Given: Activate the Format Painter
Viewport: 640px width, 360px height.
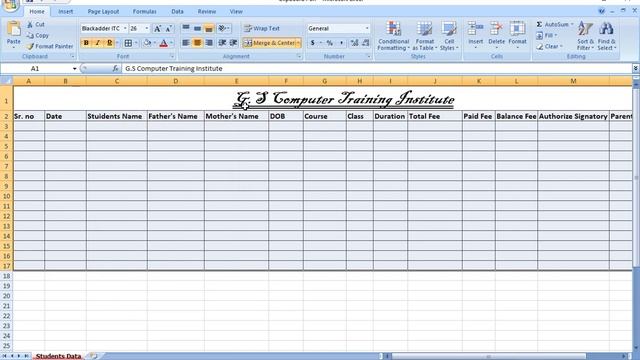Looking at the screenshot, I should (x=50, y=46).
